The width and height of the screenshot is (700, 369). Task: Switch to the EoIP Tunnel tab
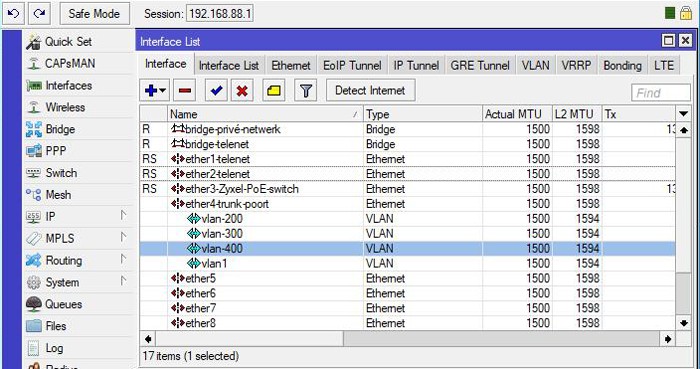coord(352,66)
